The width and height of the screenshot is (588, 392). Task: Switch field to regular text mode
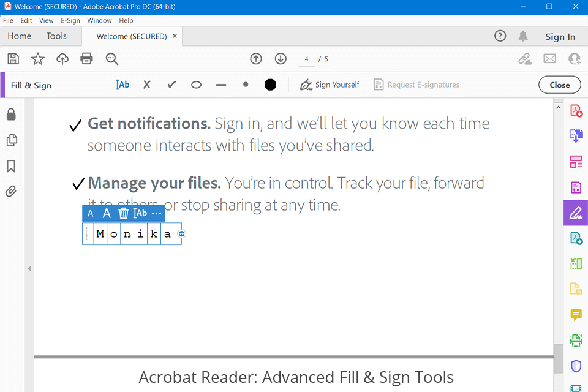pyautogui.click(x=140, y=213)
